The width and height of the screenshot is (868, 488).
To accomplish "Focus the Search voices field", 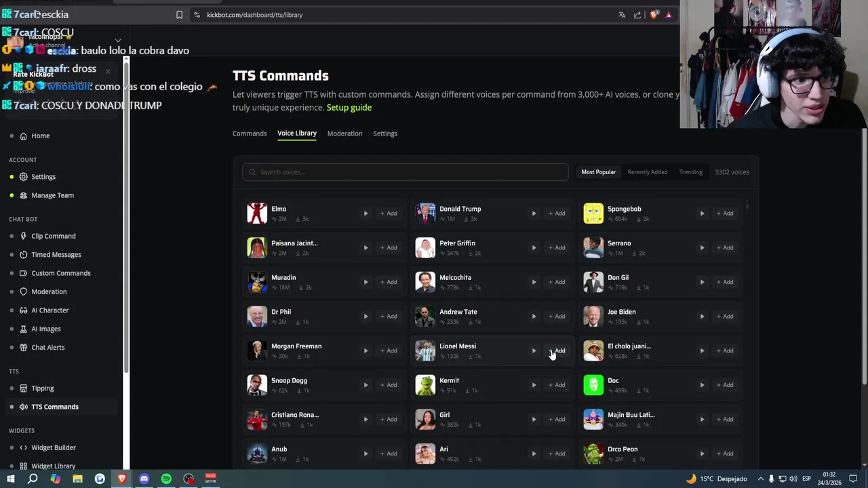I will [406, 172].
